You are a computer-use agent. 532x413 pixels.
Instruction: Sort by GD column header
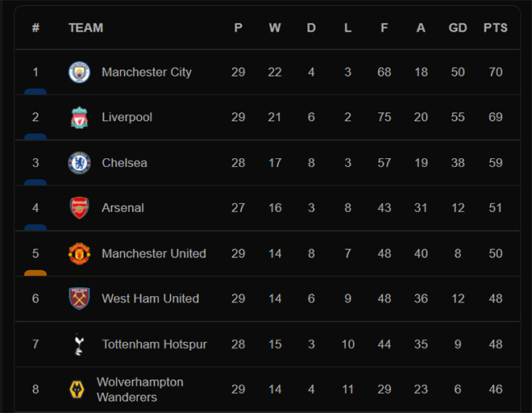(458, 27)
